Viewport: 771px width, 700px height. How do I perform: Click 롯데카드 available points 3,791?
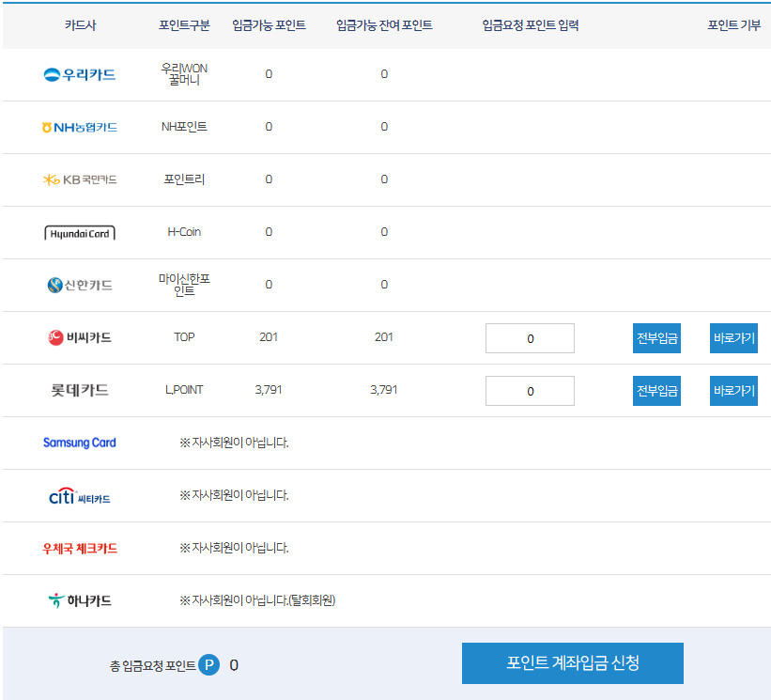click(x=269, y=390)
